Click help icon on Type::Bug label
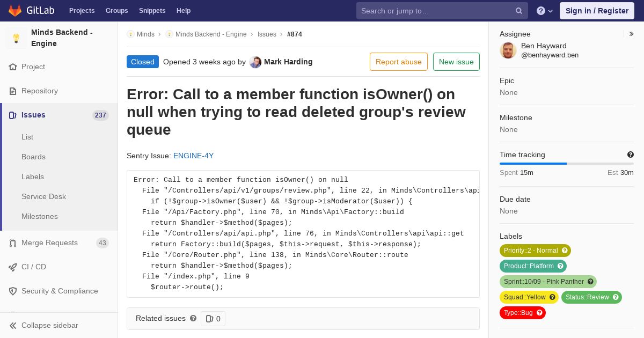Image resolution: width=644 pixels, height=338 pixels. tap(539, 313)
